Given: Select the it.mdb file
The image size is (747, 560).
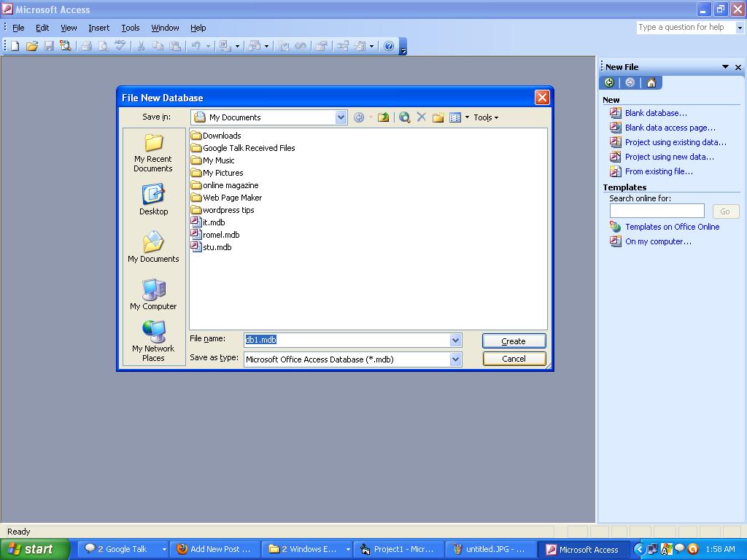Looking at the screenshot, I should pos(208,222).
